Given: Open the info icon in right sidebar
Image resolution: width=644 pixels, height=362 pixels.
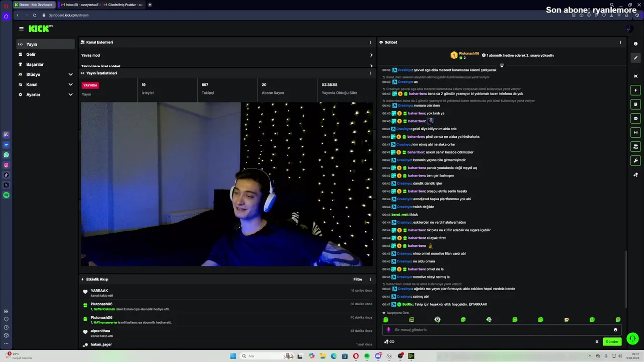Looking at the screenshot, I should [x=635, y=44].
